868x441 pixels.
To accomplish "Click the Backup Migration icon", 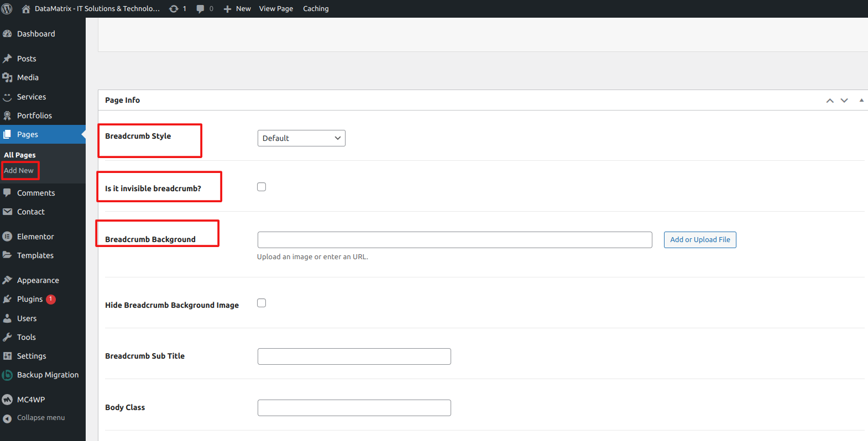I will (7, 375).
